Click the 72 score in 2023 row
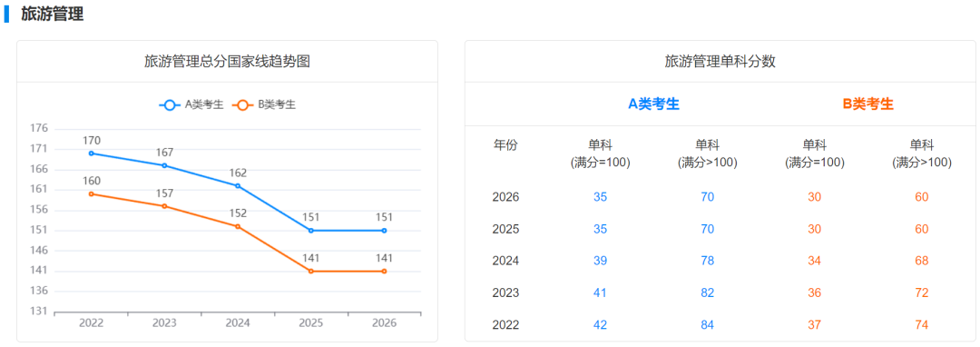 coord(922,292)
